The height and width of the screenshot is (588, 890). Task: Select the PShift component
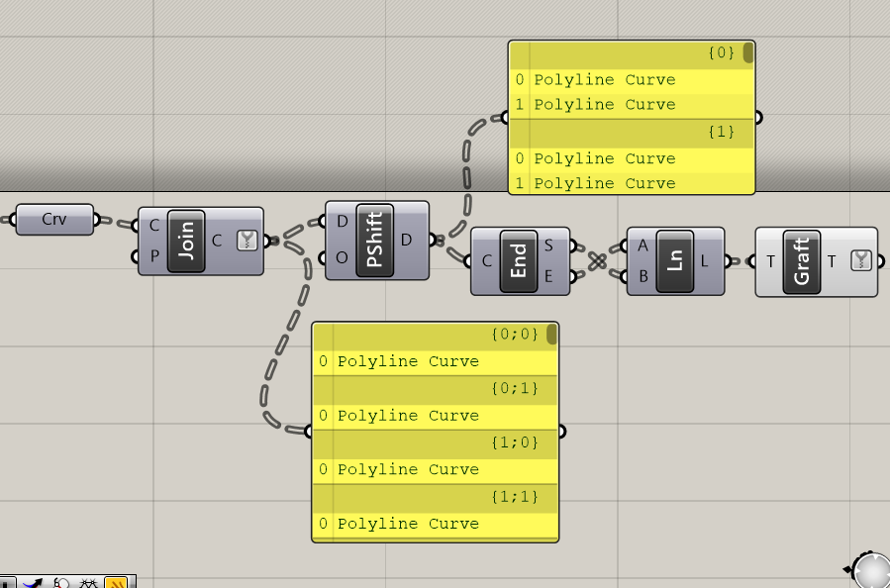[x=374, y=240]
